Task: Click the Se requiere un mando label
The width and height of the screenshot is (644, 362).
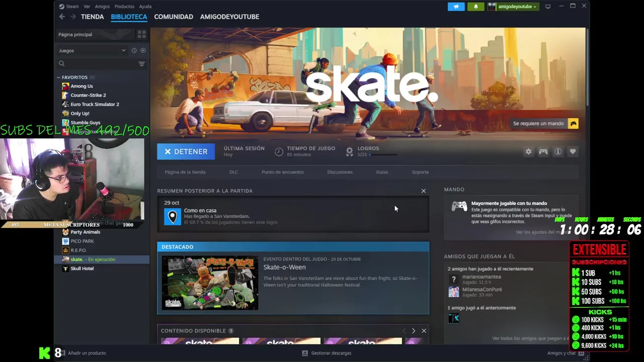Action: [x=538, y=123]
